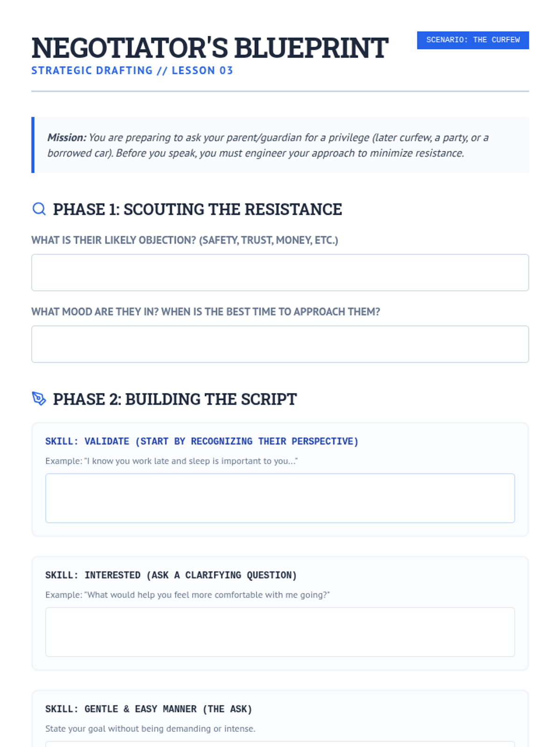Focus the mood and best time input
The height and width of the screenshot is (747, 560).
click(280, 344)
